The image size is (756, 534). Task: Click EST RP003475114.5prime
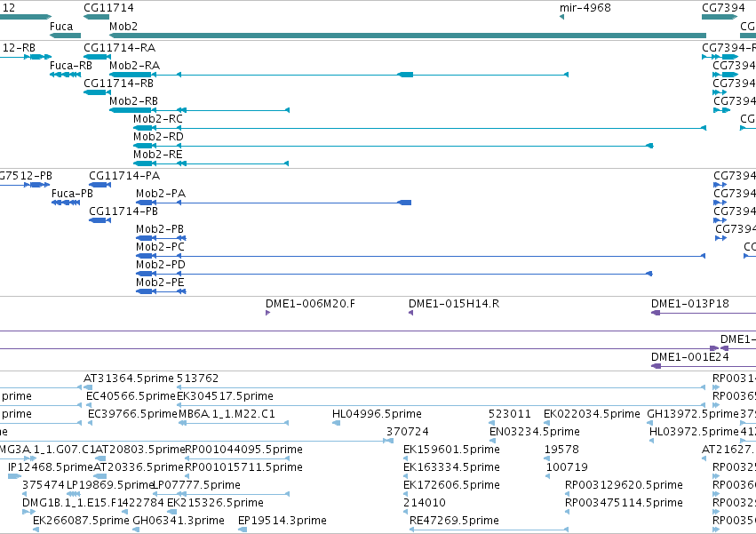tap(568, 513)
